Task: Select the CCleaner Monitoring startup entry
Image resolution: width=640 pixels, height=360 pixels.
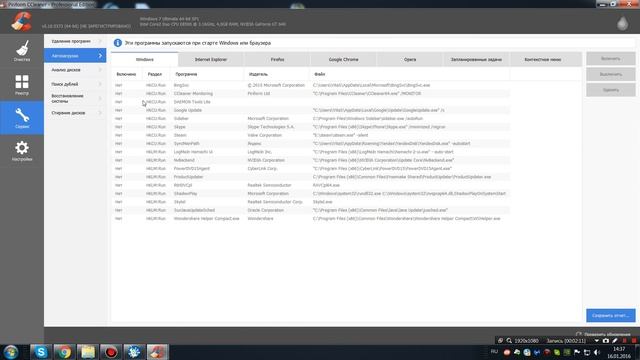Action: 311,93
